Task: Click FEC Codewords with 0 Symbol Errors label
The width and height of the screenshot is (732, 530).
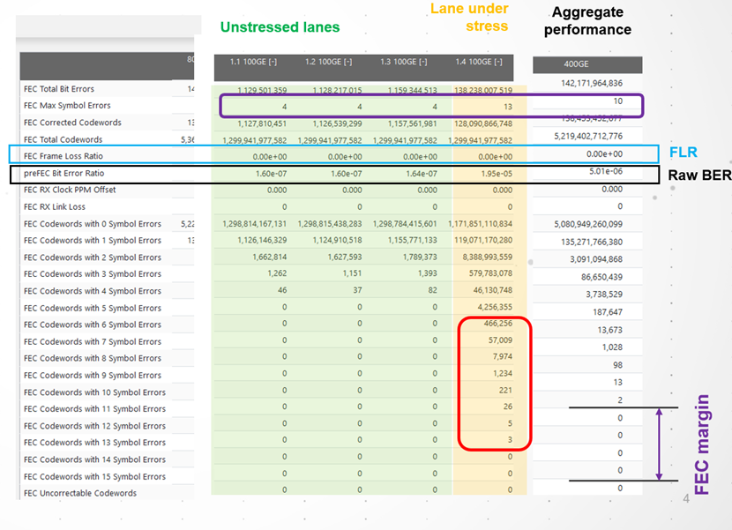Action: tap(92, 224)
